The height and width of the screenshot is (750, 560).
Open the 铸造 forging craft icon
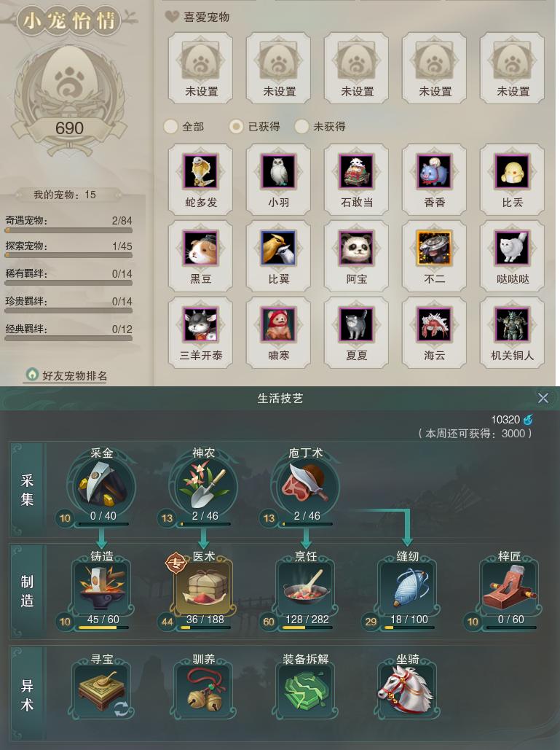click(x=101, y=589)
